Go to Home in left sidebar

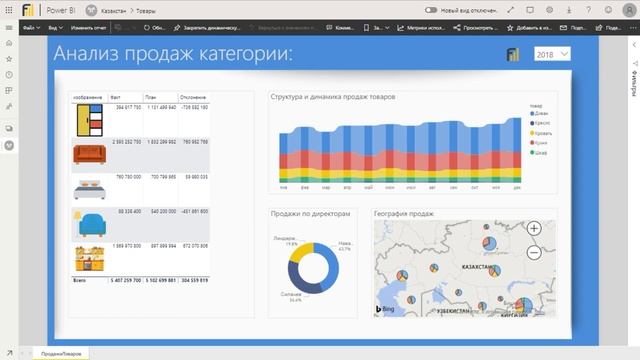coord(9,43)
